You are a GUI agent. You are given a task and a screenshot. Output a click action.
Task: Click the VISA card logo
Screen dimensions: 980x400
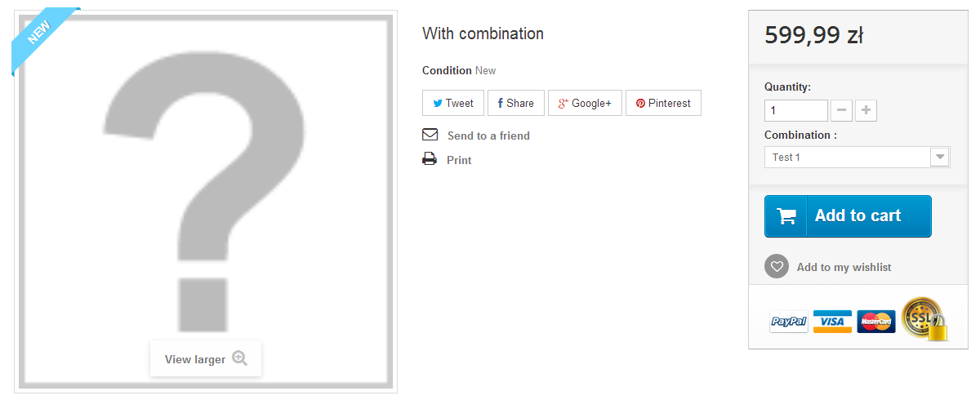[x=832, y=322]
